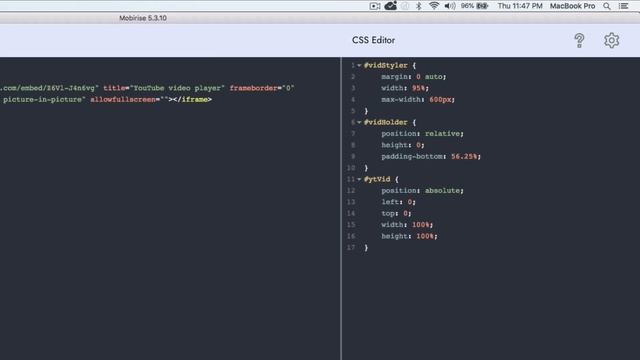
Task: Click the 'top: 0;' declaration
Action: coord(396,213)
